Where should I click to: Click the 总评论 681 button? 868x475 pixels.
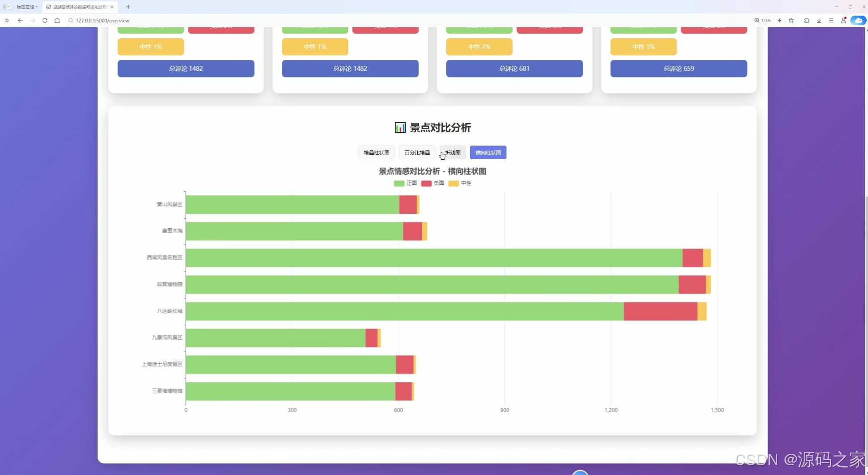click(514, 69)
